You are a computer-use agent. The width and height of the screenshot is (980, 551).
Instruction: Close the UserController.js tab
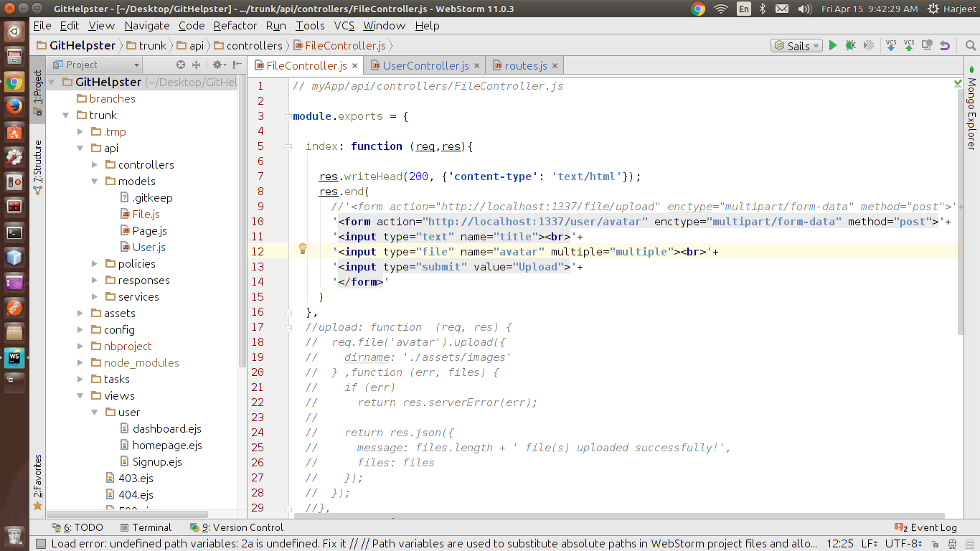tap(478, 66)
